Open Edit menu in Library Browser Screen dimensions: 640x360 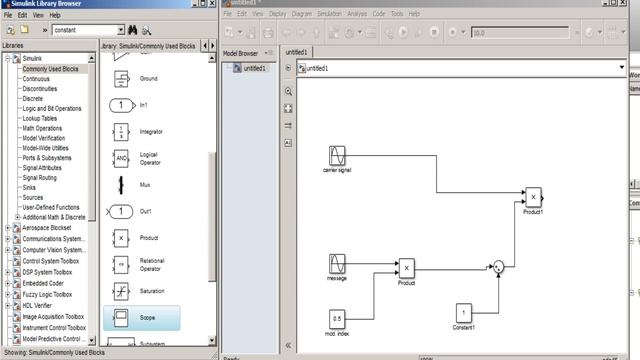[22, 15]
